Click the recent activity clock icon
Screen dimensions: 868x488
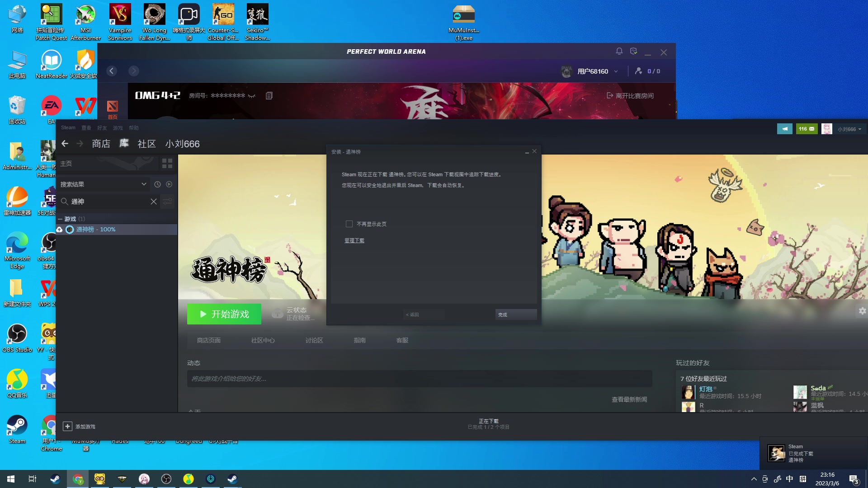point(157,184)
